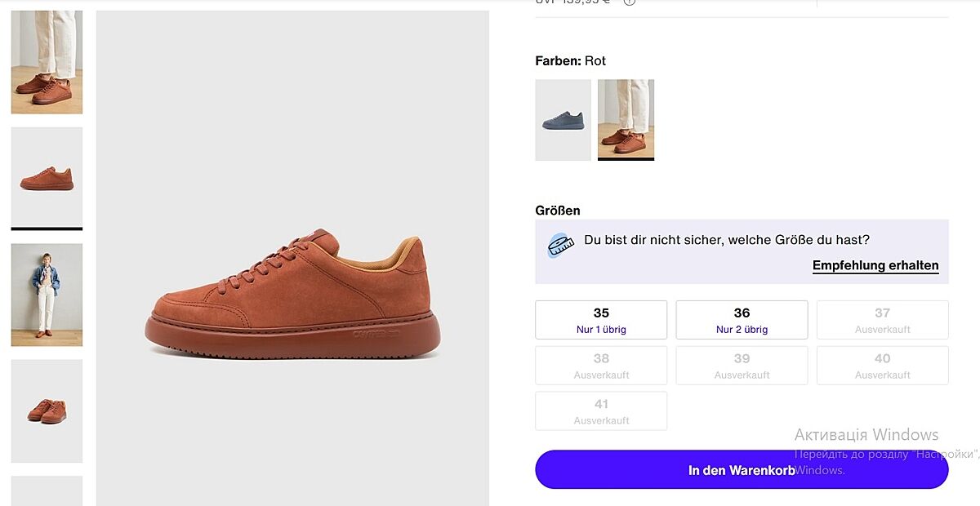Choose size 36
Viewport: 980px width, 506px height.
[742, 320]
